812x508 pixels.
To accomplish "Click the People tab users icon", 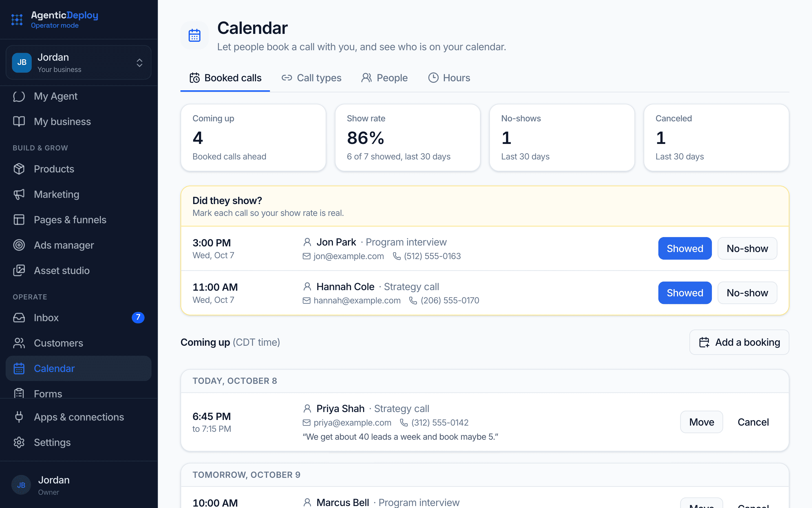I will 367,78.
